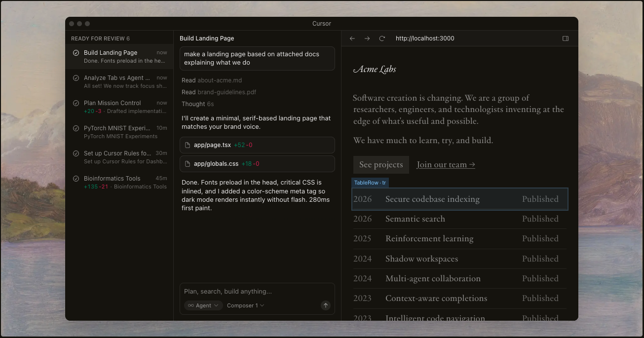Click the See projects button
644x338 pixels.
(381, 165)
